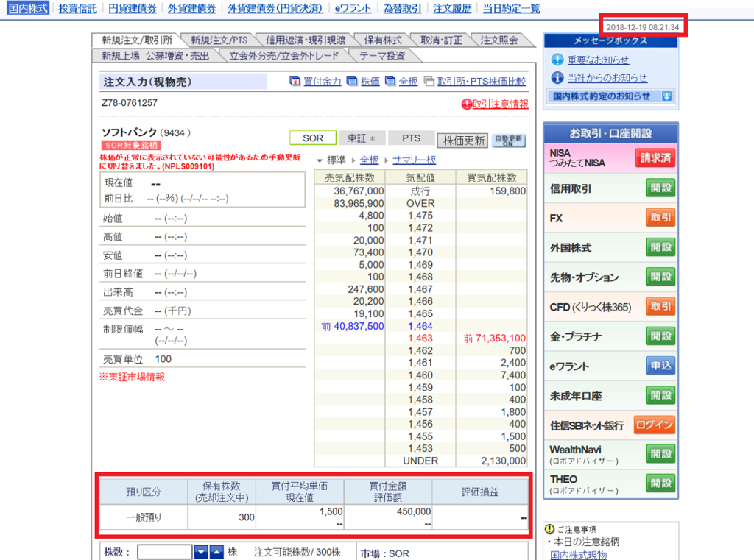Select the 東証 market button
The height and width of the screenshot is (560, 754).
[361, 138]
